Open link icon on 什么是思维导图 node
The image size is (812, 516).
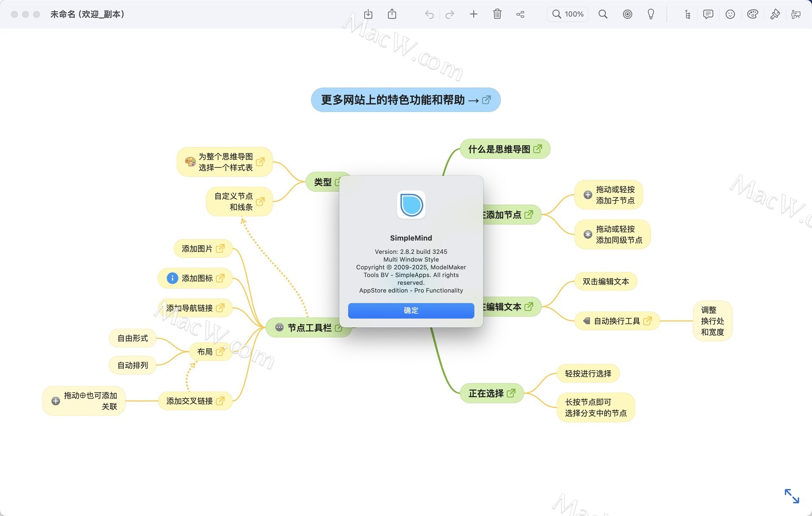[x=538, y=149]
